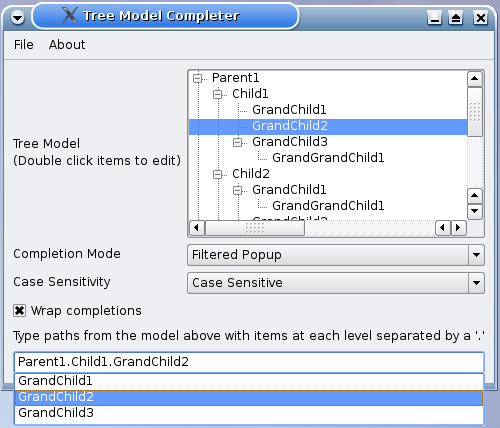Click tree view vertical scroll up arrow
Screen dimensions: 500x428
click(x=475, y=79)
